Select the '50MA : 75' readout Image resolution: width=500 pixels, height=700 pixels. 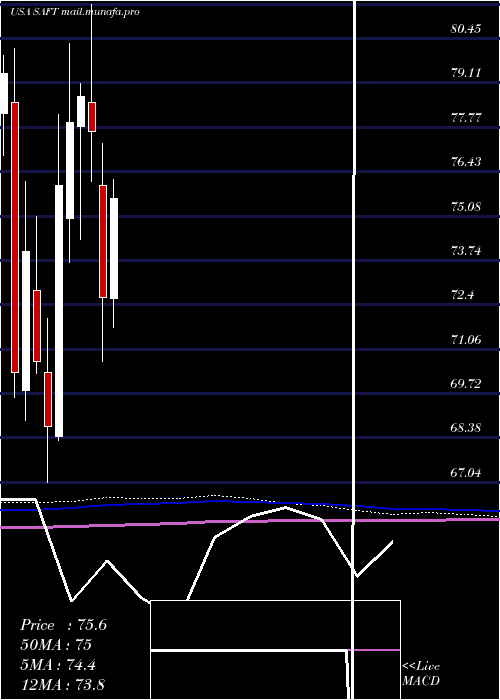pos(56,645)
